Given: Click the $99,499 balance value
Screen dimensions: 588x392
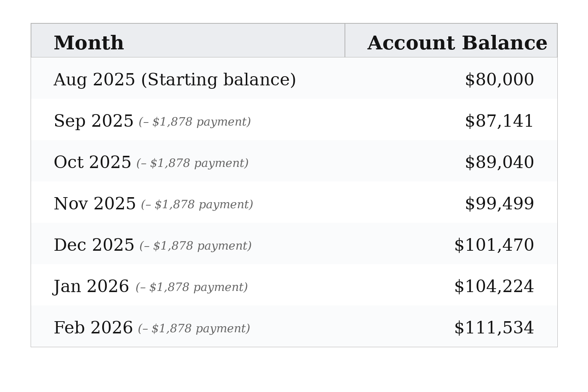Looking at the screenshot, I should (x=499, y=204).
